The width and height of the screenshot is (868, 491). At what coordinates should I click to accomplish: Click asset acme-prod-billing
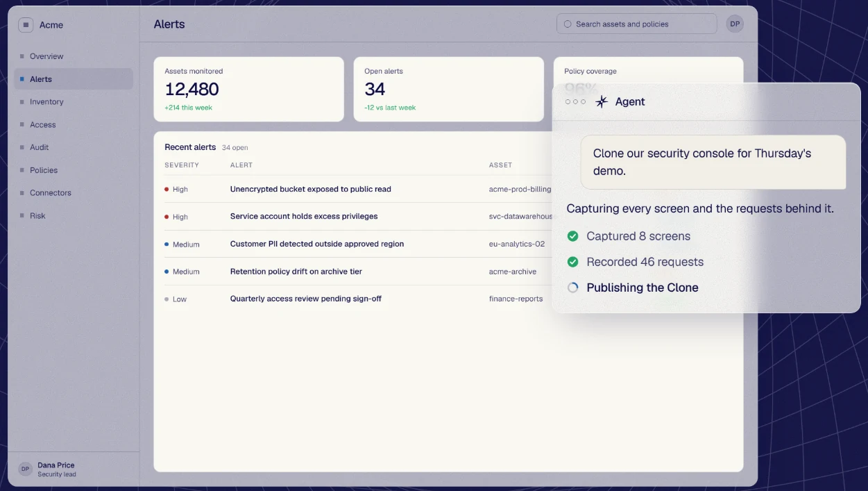pyautogui.click(x=520, y=189)
